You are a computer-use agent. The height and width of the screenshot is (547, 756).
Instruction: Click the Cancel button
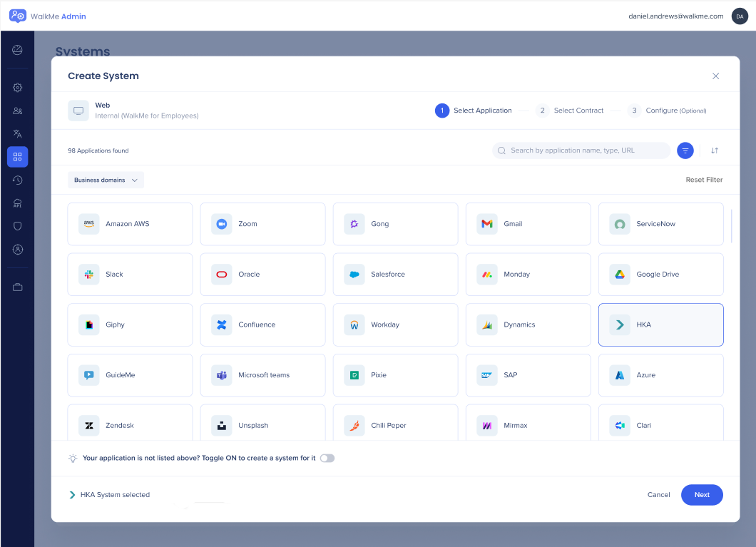[658, 495]
